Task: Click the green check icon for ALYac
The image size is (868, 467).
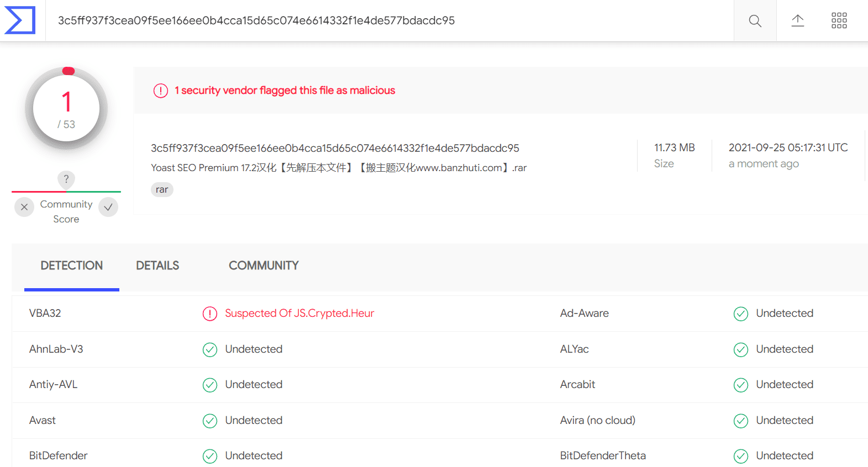Action: 740,349
